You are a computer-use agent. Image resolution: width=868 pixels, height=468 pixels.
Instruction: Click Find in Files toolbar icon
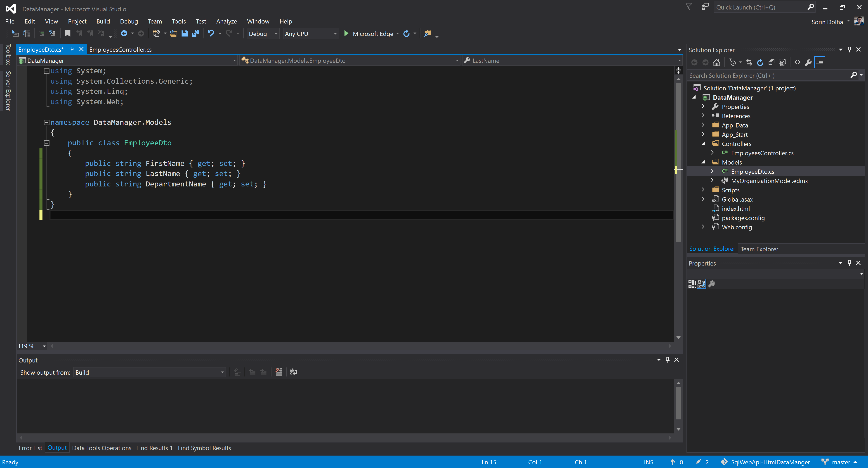click(x=427, y=33)
